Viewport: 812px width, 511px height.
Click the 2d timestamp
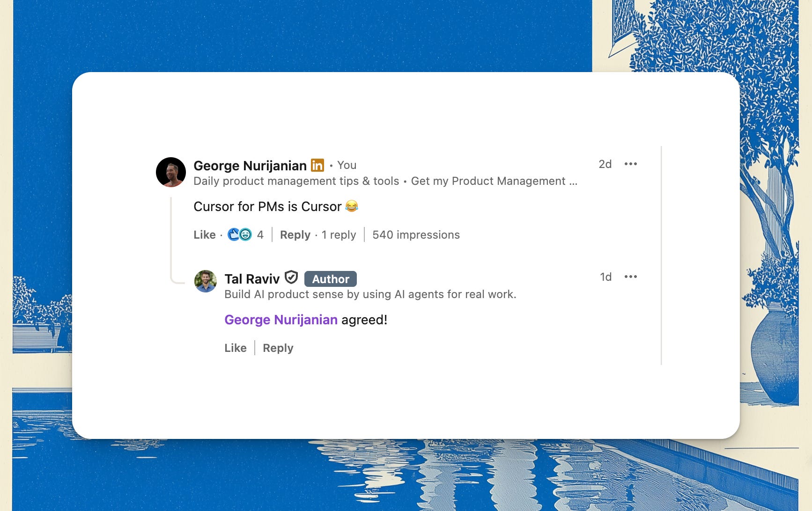click(x=605, y=164)
